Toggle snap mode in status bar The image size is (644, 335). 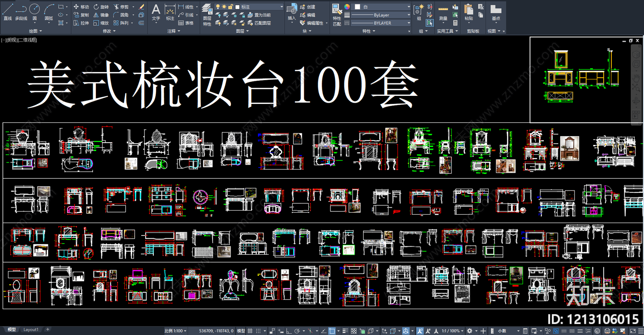[258, 331]
